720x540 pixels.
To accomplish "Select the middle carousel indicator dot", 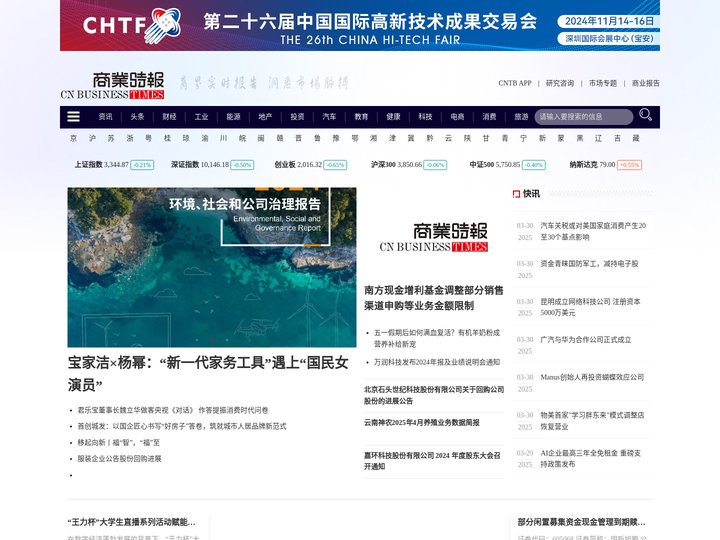I will coord(212,340).
